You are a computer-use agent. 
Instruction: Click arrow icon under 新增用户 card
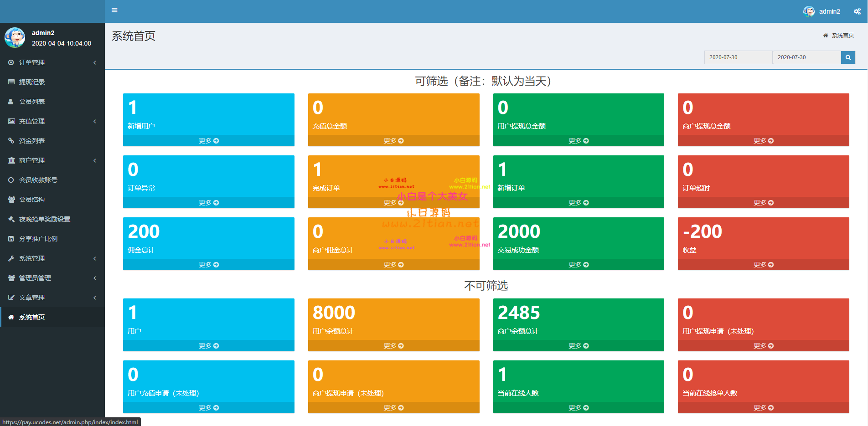tap(216, 141)
